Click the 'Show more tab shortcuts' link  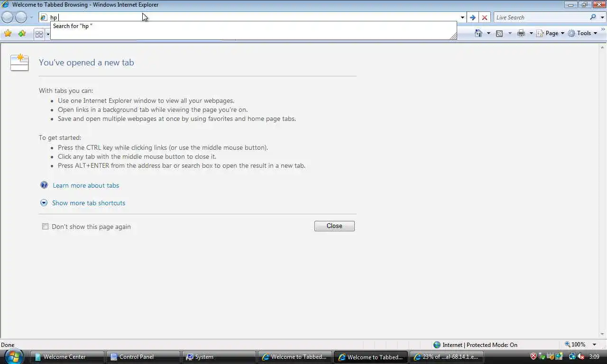tap(89, 203)
